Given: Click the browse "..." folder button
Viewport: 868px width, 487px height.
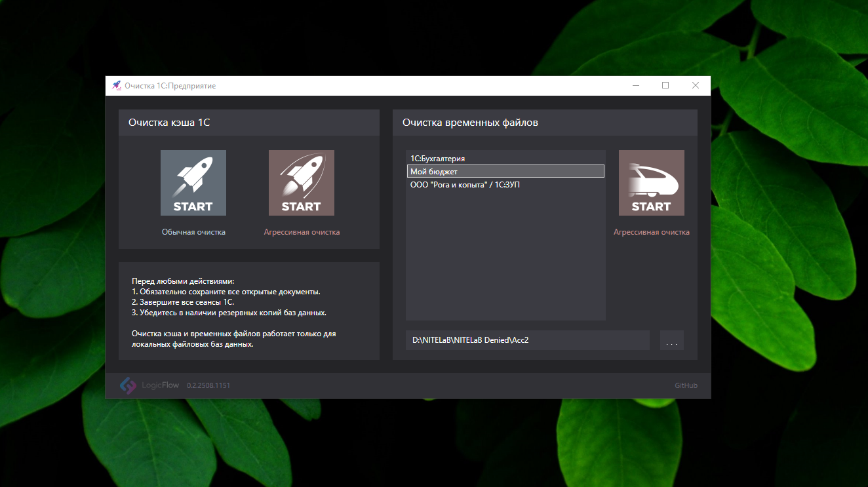Looking at the screenshot, I should click(x=672, y=340).
